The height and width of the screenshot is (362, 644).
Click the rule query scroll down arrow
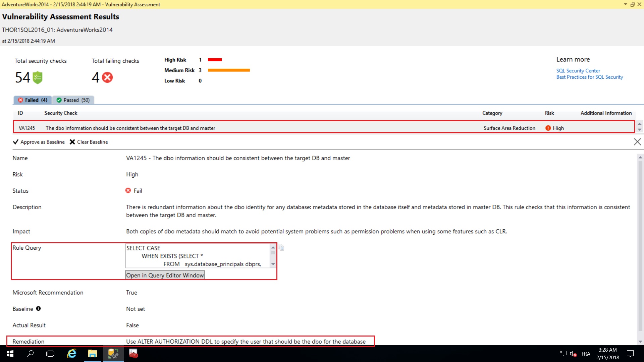pos(273,264)
